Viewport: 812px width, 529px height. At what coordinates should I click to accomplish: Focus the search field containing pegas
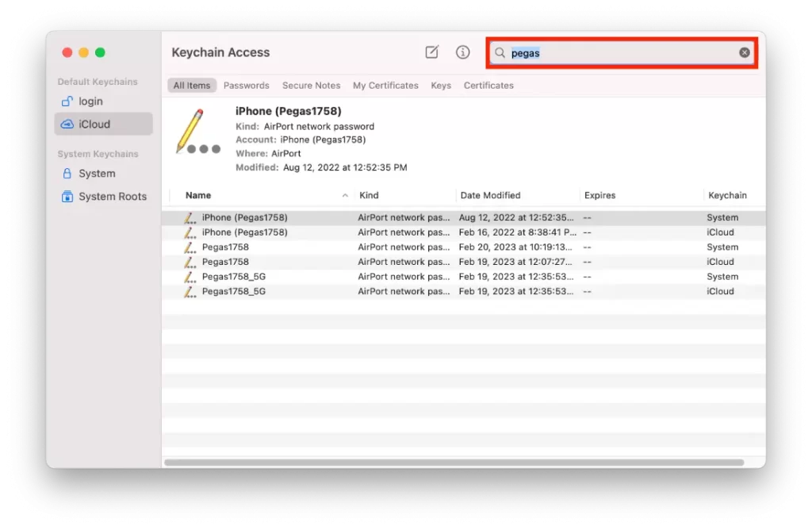point(622,52)
